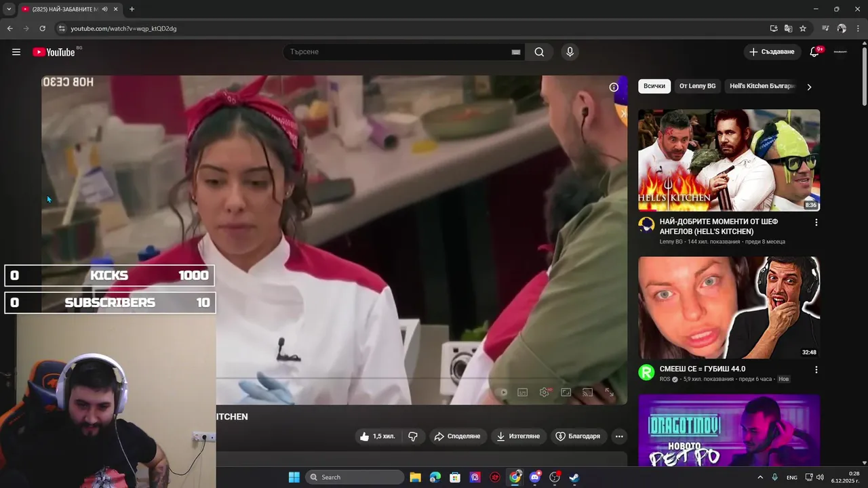Open the Hell's Kitchen 8:36 thumbnail

[729, 161]
